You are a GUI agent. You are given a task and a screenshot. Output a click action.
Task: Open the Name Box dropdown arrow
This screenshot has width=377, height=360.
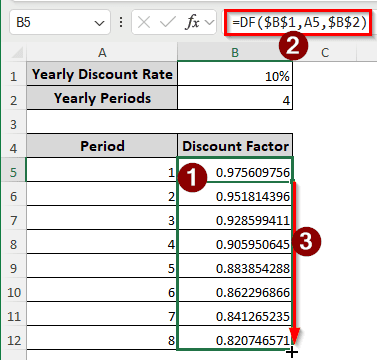coord(99,23)
